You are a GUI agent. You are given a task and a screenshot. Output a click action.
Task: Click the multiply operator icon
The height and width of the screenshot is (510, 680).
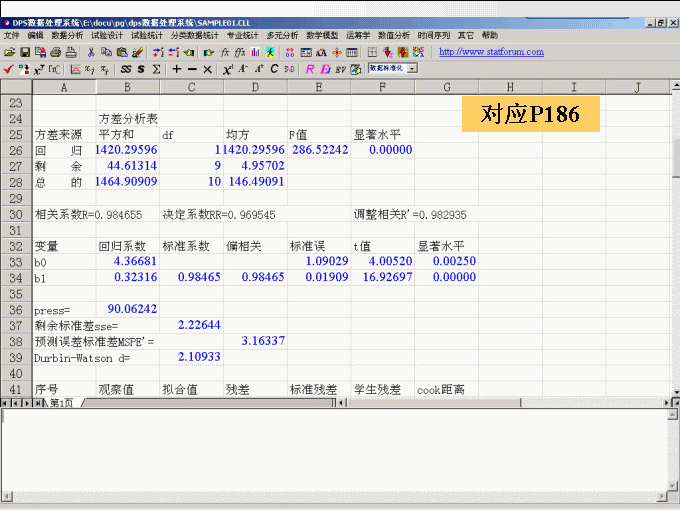coord(207,69)
